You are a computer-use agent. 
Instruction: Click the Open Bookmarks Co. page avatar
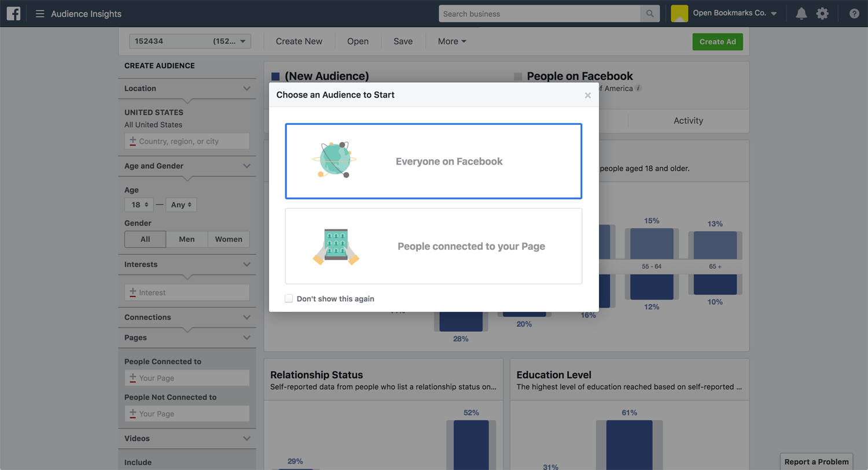(679, 13)
